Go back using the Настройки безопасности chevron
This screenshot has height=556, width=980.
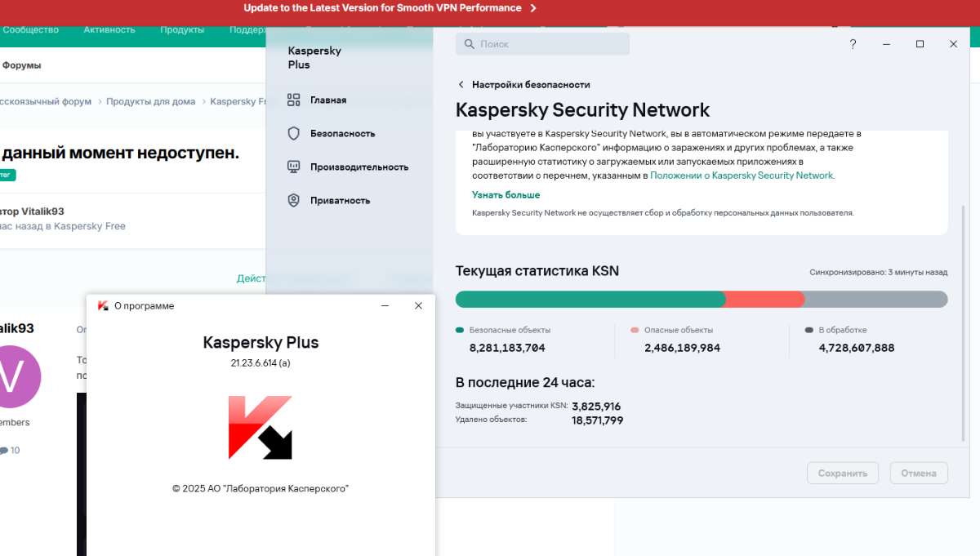click(461, 84)
